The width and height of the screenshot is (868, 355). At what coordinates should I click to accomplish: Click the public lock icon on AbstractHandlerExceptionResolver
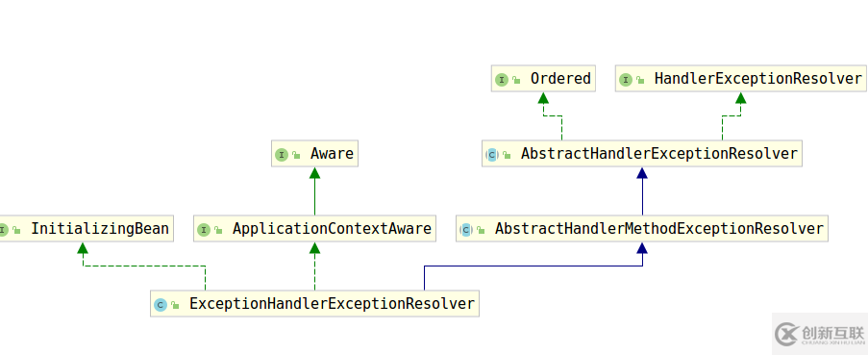pos(508,156)
